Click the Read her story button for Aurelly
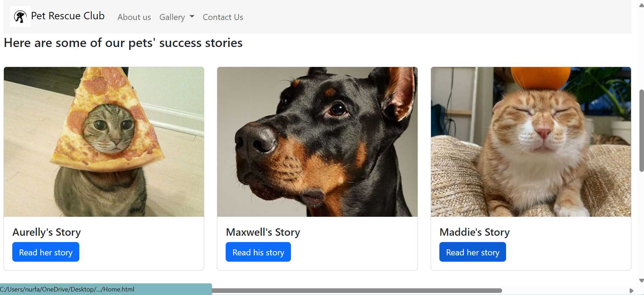 [x=46, y=252]
